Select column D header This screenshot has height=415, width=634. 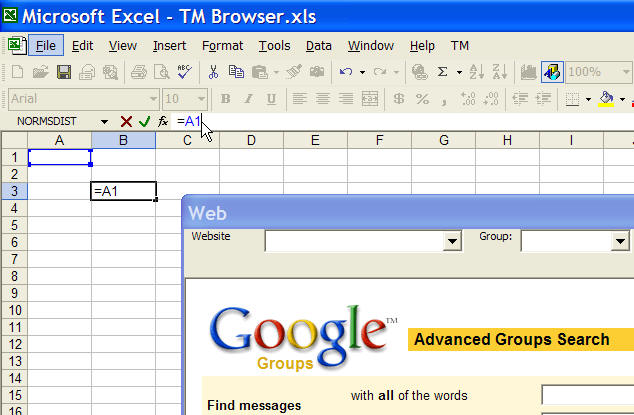[250, 140]
